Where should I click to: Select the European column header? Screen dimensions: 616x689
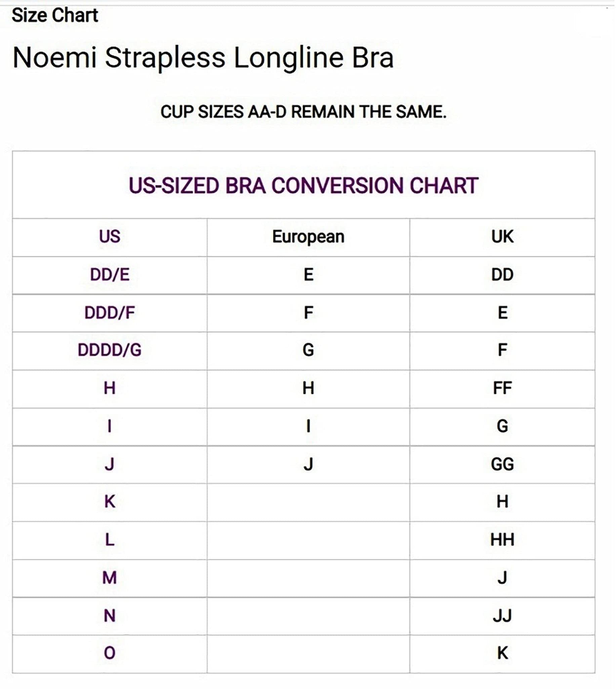(x=309, y=237)
